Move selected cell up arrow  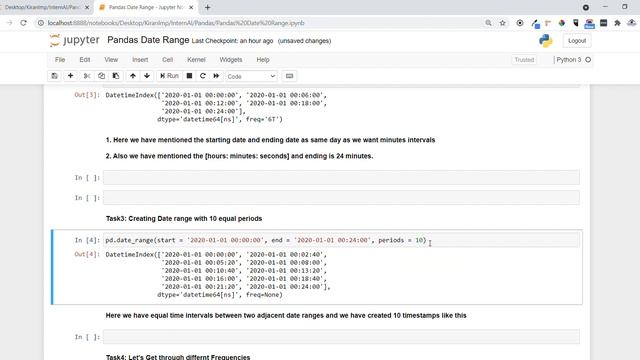(x=133, y=76)
